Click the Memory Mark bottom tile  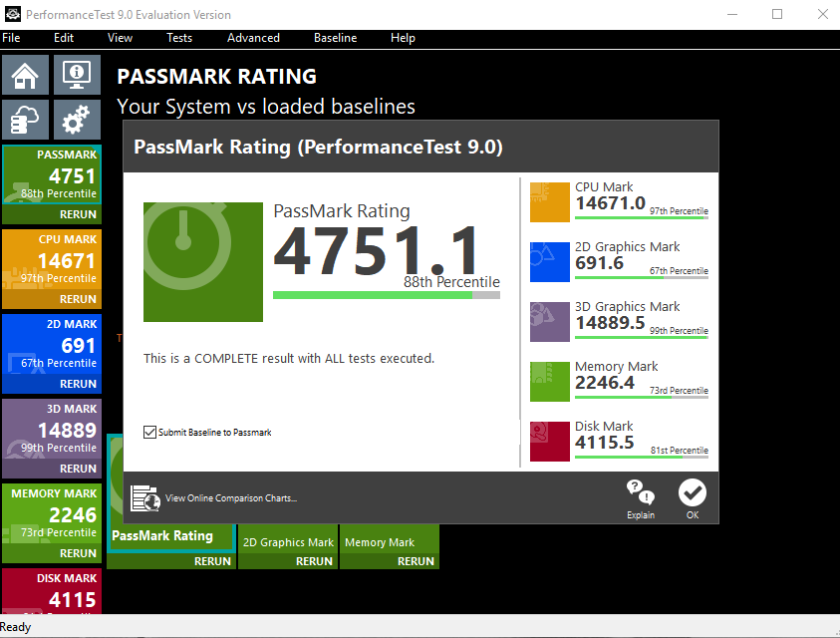pyautogui.click(x=390, y=539)
